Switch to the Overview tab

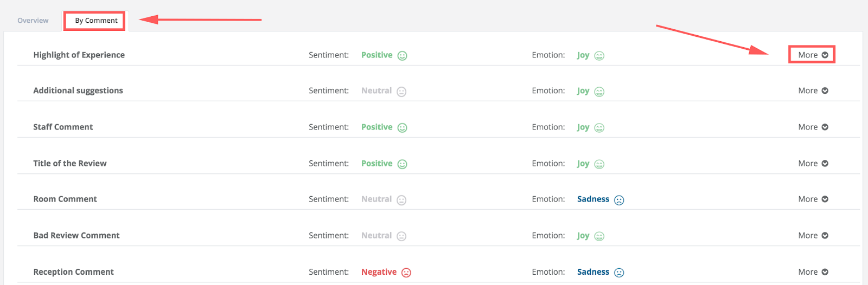[x=33, y=21]
